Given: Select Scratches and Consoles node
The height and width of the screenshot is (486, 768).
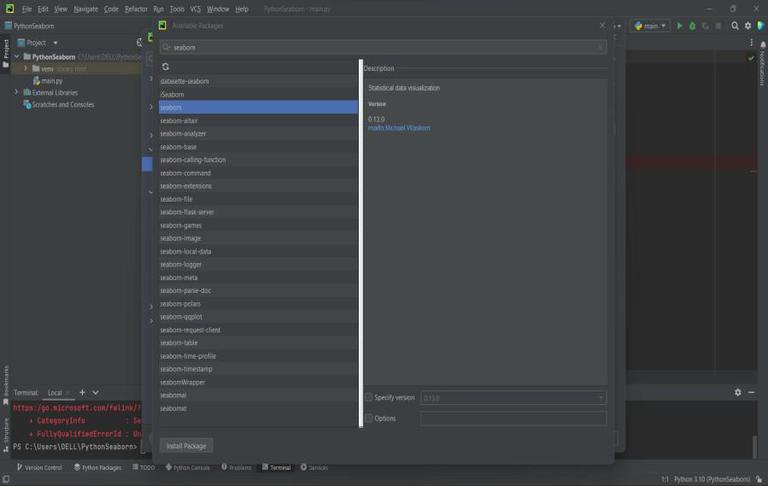Looking at the screenshot, I should coord(63,104).
